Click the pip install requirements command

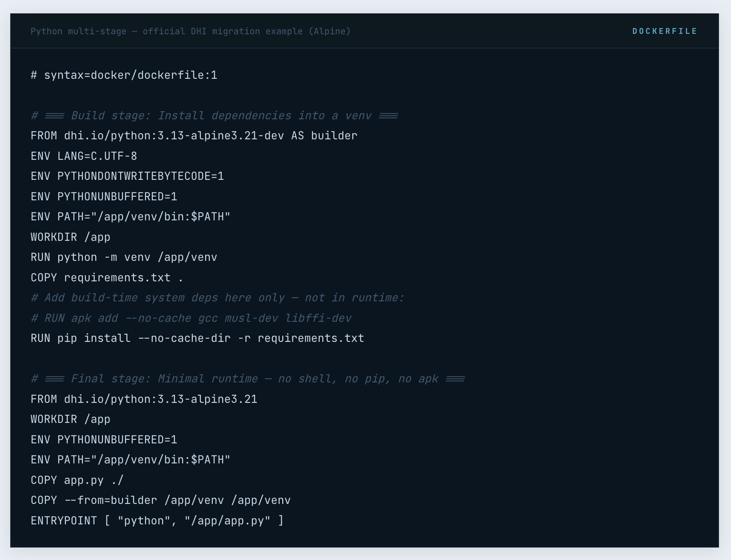pos(197,338)
